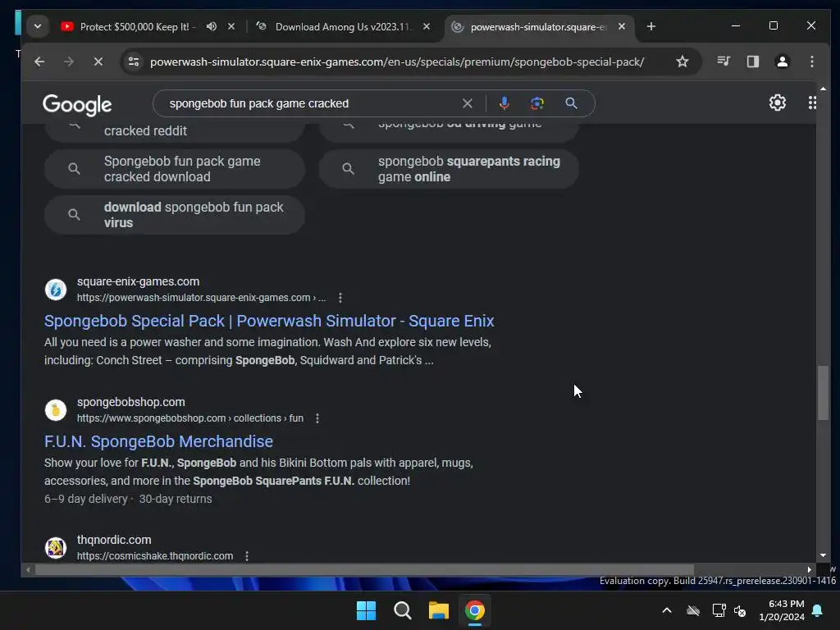Click the scroll down arrow
The image size is (840, 630).
[x=823, y=555]
